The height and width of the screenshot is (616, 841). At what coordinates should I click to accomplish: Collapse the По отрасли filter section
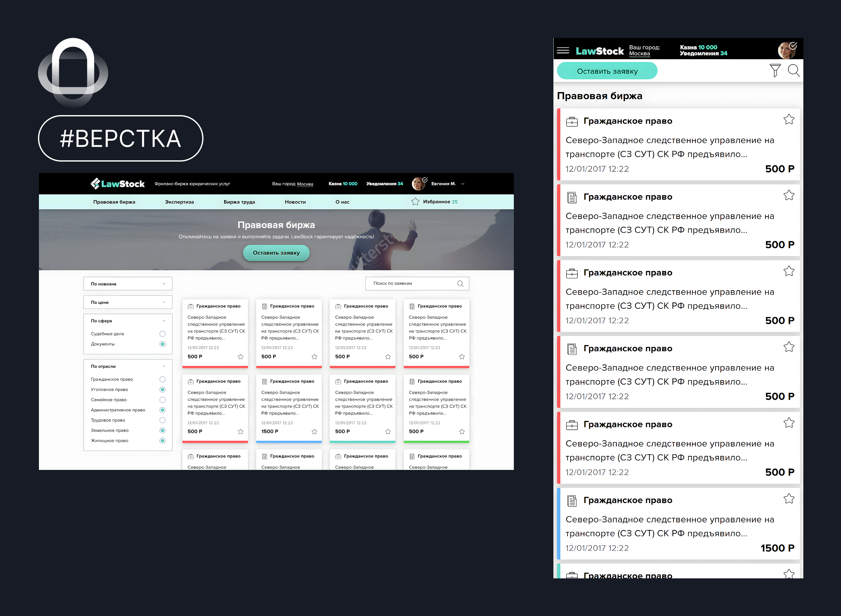[x=164, y=366]
